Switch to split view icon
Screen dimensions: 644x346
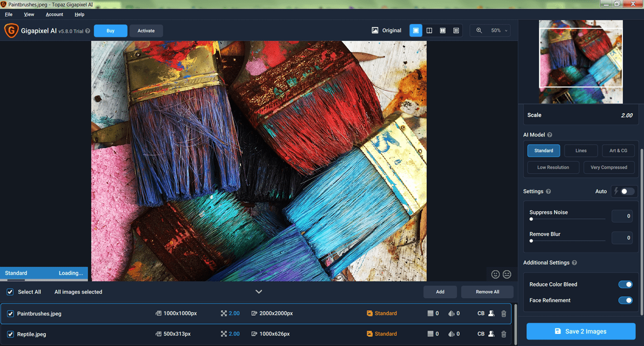[429, 31]
